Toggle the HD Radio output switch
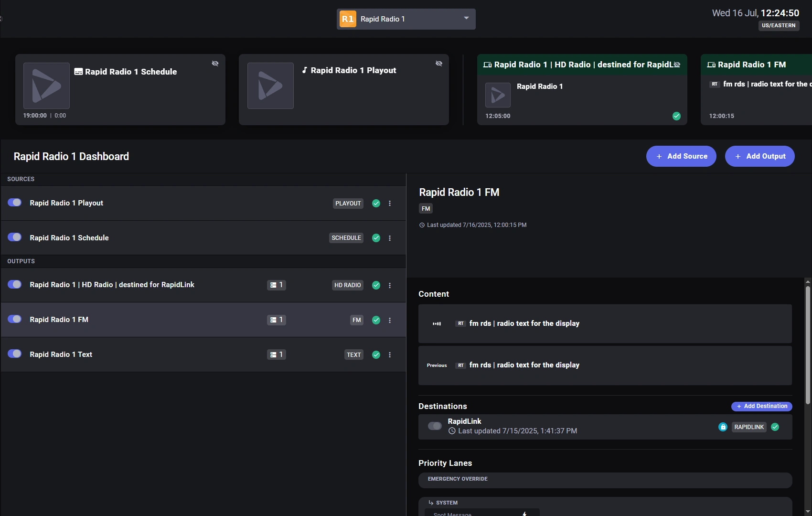This screenshot has height=516, width=812. (15, 284)
